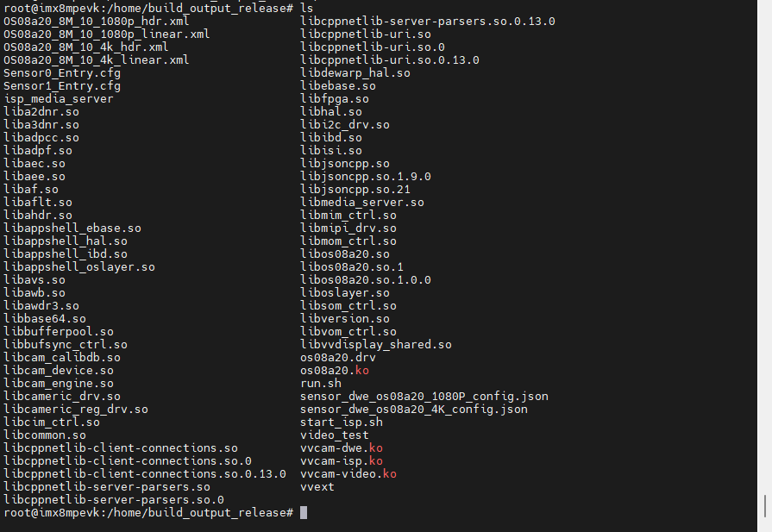Select the isp_media_server entry
The width and height of the screenshot is (772, 532).
(58, 99)
